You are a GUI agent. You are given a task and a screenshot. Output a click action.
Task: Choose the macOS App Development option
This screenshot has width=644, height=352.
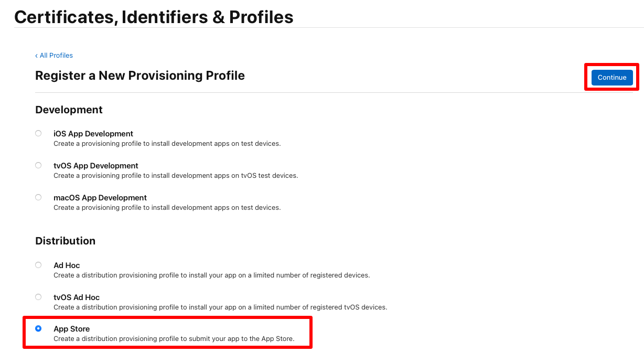(38, 197)
